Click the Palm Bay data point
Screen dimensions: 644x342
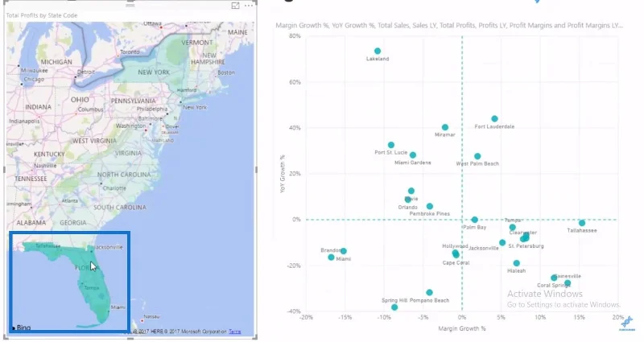coord(474,220)
